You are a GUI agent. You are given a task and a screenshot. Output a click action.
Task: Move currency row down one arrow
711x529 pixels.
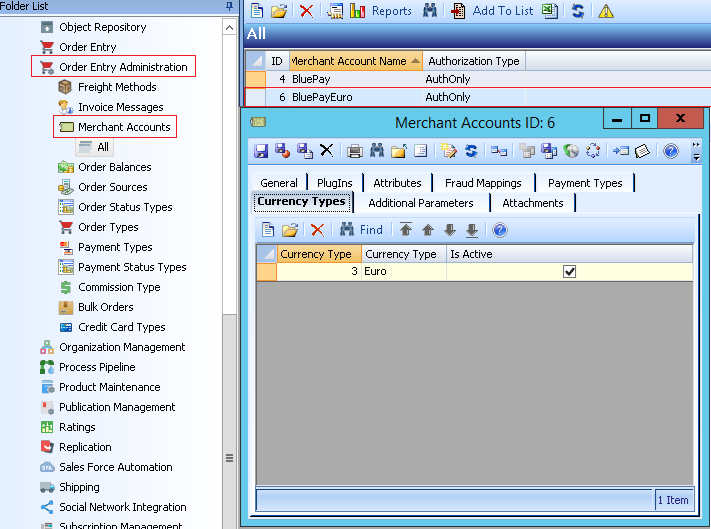(x=450, y=230)
